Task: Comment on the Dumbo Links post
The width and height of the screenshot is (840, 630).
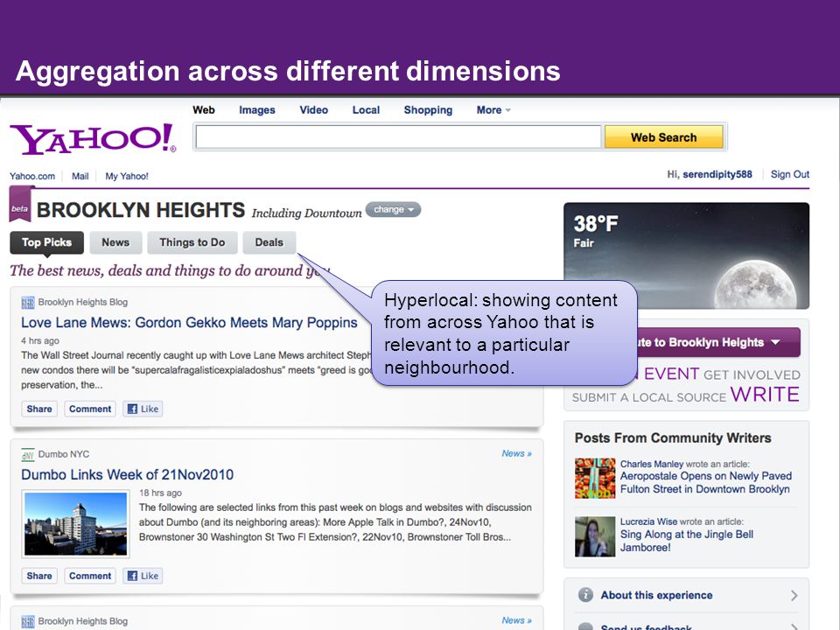Action: click(x=90, y=576)
